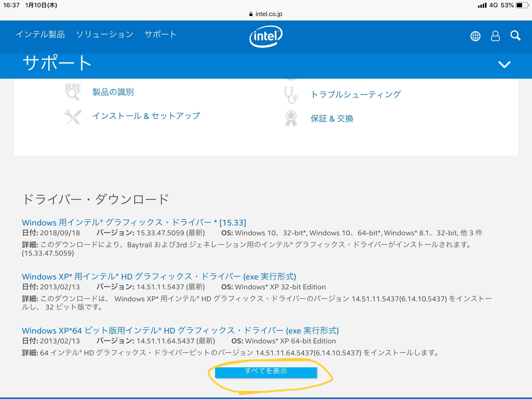Click the version text 14.51.11.5437 (最新)
This screenshot has width=532, height=399.
click(x=171, y=287)
